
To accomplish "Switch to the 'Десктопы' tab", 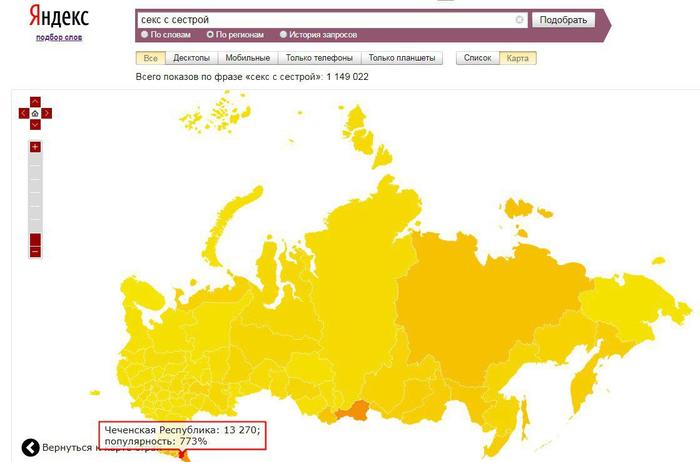I will [x=191, y=58].
